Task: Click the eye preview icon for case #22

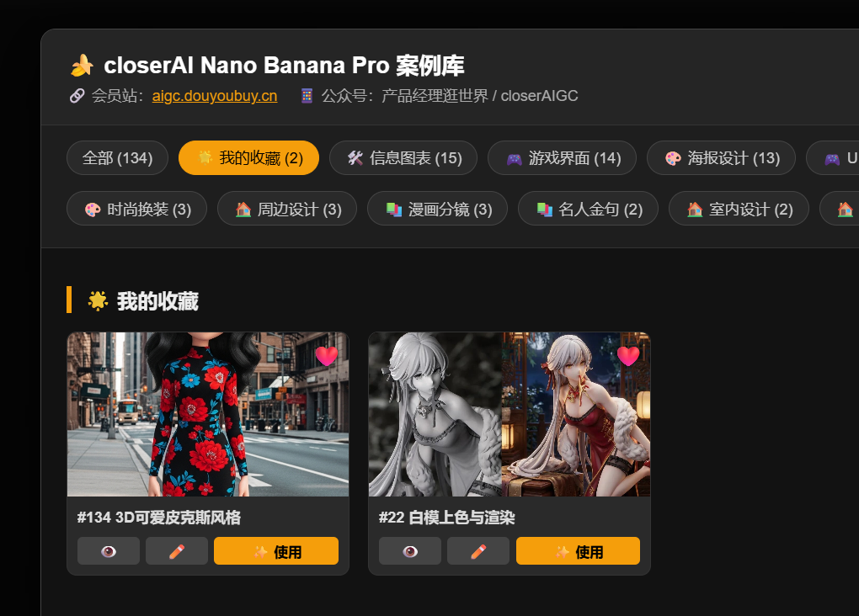Action: pos(410,551)
